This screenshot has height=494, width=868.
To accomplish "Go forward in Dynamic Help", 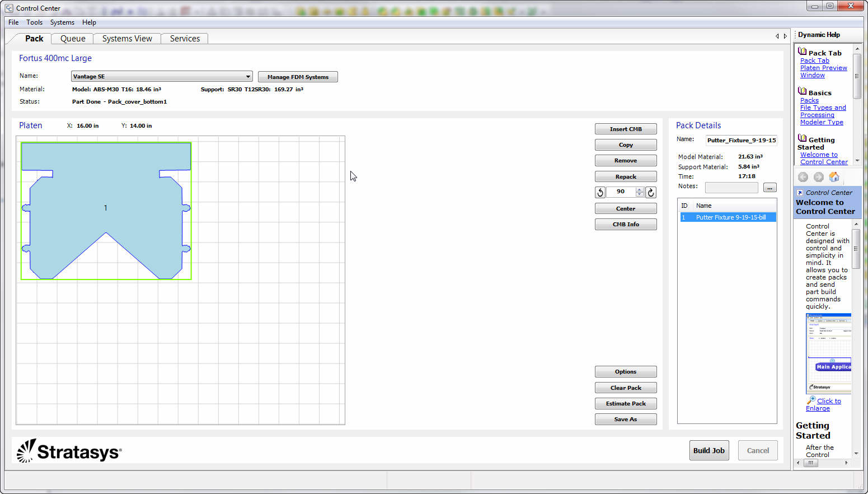I will [x=819, y=177].
